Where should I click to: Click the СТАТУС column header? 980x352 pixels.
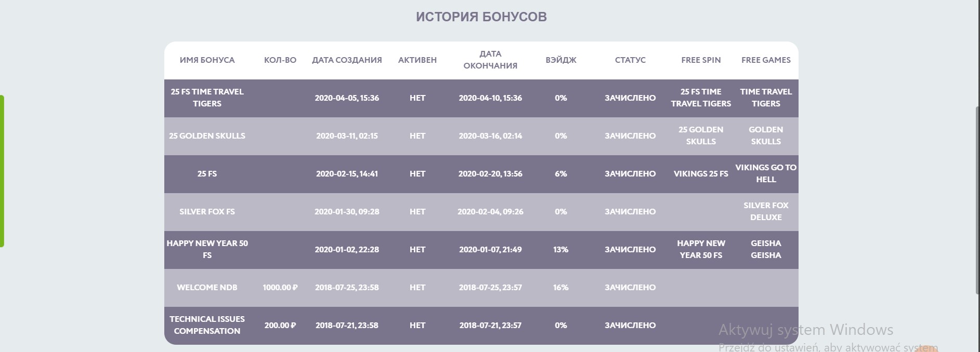(630, 60)
